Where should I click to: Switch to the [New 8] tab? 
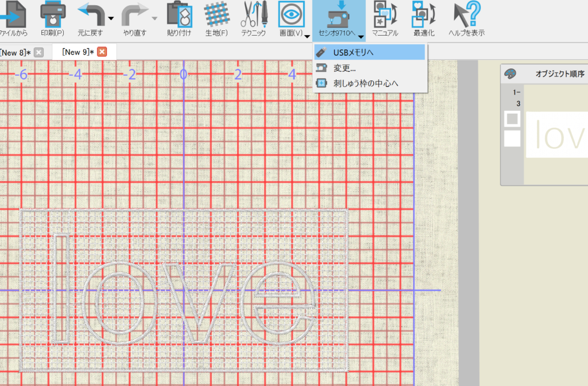(15, 52)
